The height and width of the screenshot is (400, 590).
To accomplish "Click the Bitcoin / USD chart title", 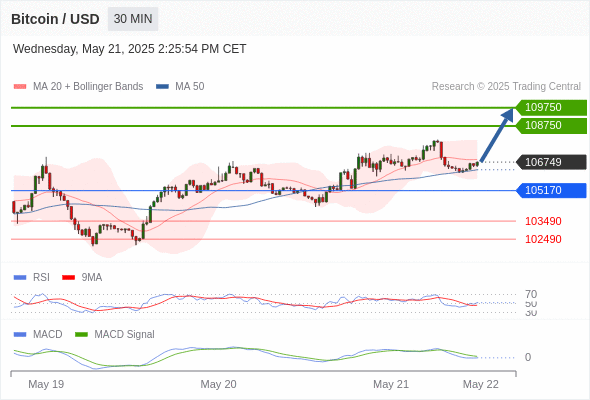I will click(55, 19).
